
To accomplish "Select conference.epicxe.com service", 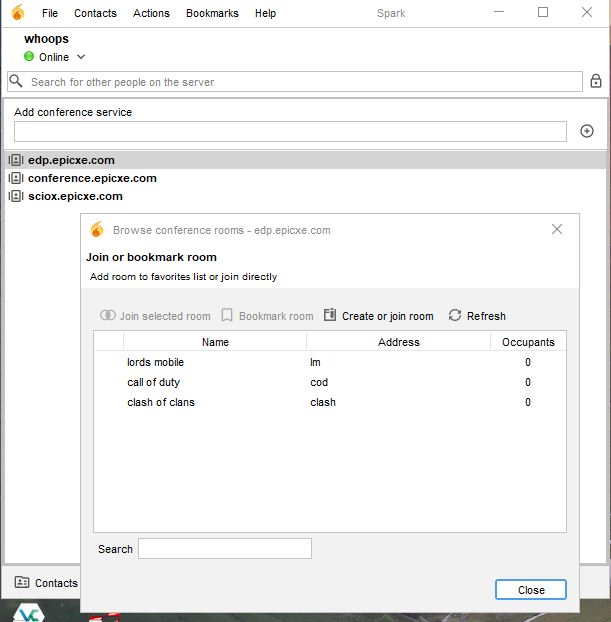I will (x=306, y=179).
